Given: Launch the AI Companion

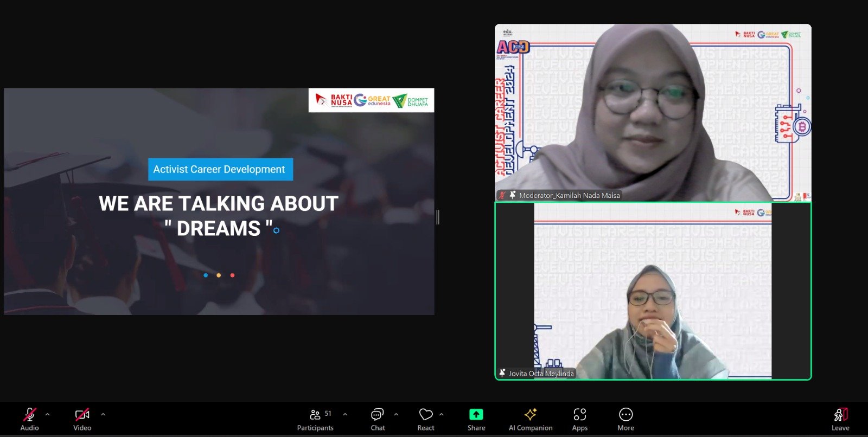Looking at the screenshot, I should pyautogui.click(x=530, y=419).
